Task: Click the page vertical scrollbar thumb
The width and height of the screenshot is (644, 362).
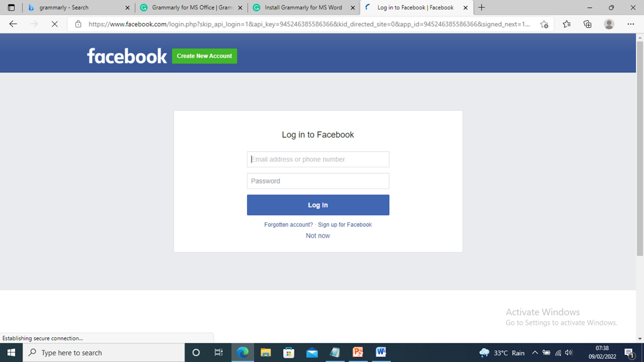Action: [640, 148]
